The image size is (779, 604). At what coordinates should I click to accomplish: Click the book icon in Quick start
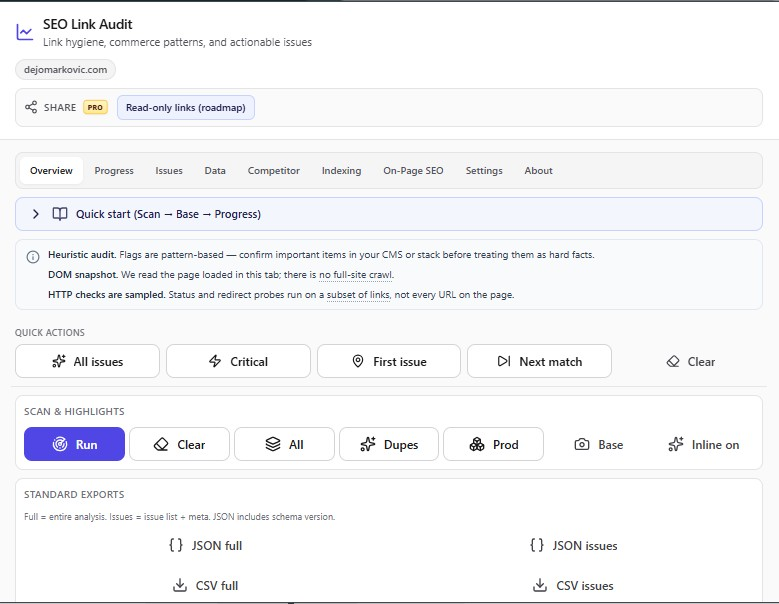tap(60, 214)
